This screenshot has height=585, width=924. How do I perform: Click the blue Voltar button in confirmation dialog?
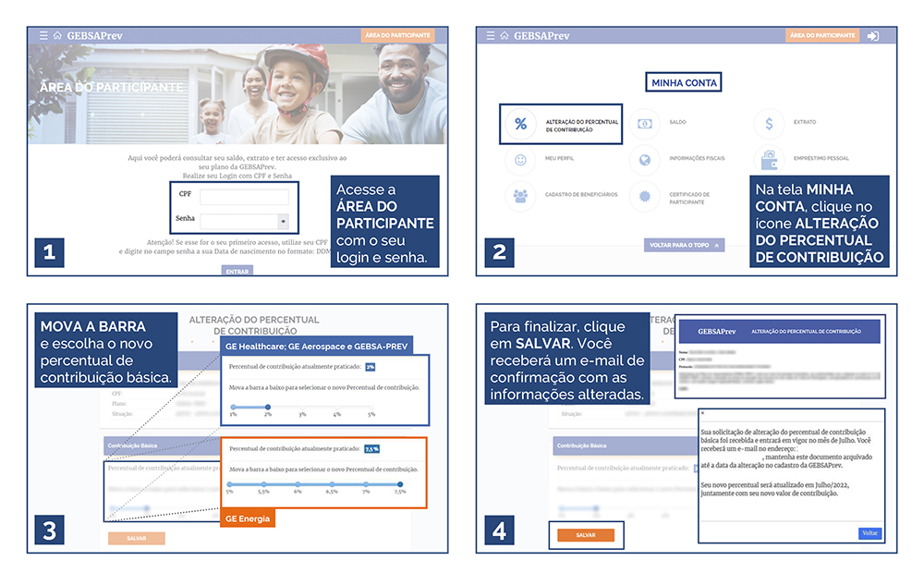(869, 533)
